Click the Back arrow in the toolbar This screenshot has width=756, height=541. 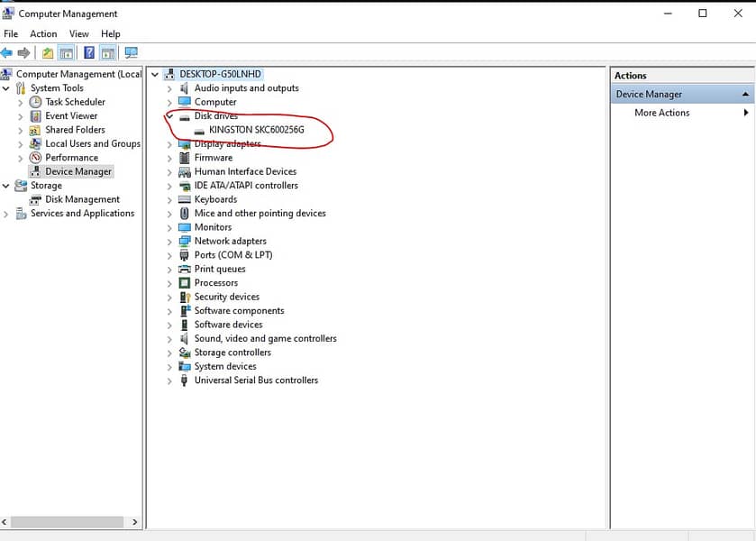(6, 52)
